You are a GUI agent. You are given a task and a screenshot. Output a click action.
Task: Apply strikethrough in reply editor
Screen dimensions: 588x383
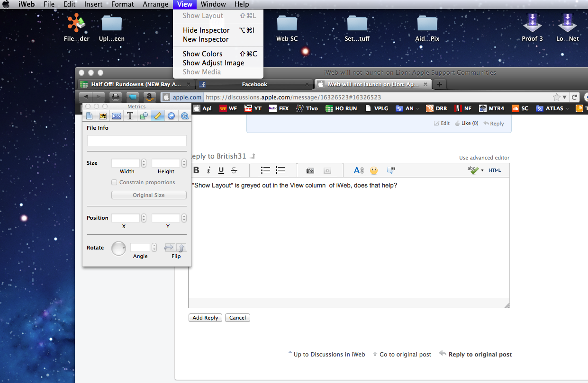click(234, 170)
